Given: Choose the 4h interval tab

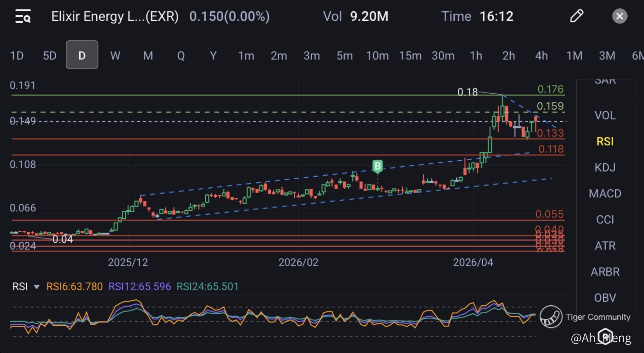Looking at the screenshot, I should [x=541, y=56].
